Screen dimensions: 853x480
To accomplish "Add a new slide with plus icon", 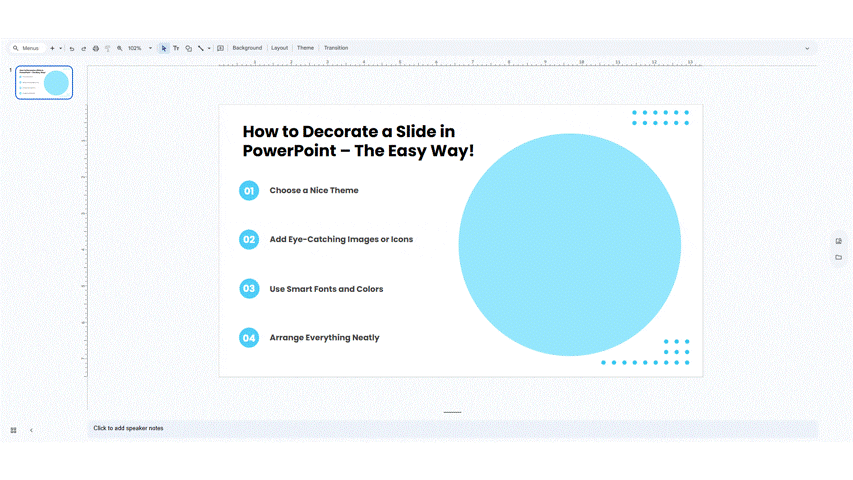I will pyautogui.click(x=52, y=48).
